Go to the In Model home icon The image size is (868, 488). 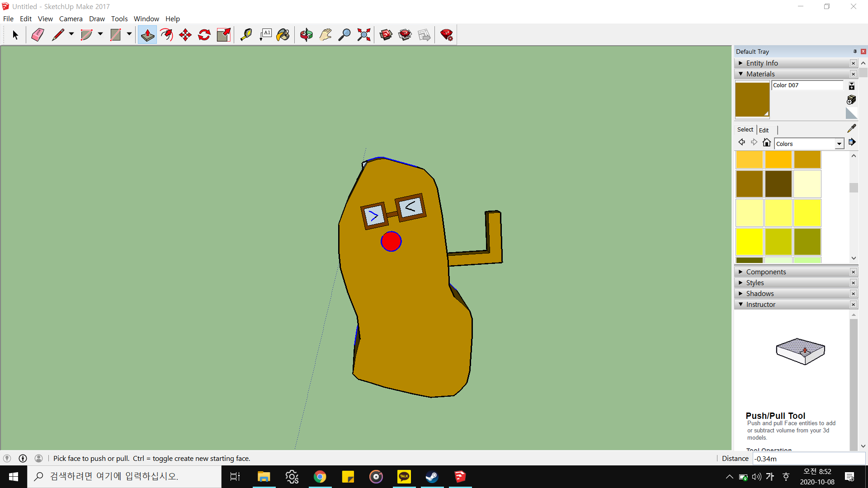pos(766,143)
